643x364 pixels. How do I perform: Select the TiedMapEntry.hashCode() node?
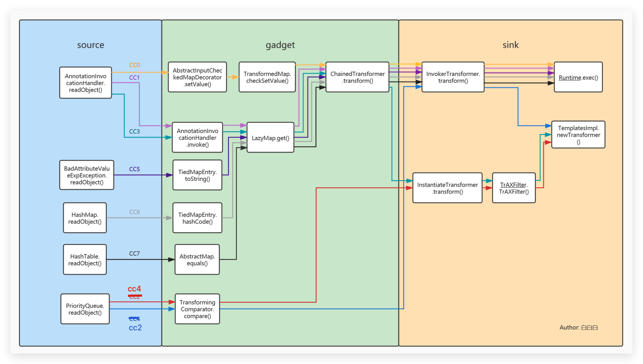(x=197, y=218)
